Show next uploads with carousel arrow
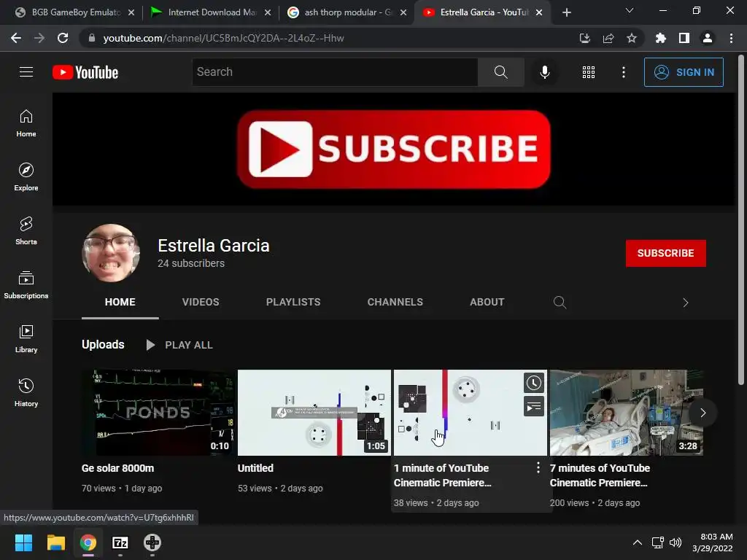 [703, 413]
